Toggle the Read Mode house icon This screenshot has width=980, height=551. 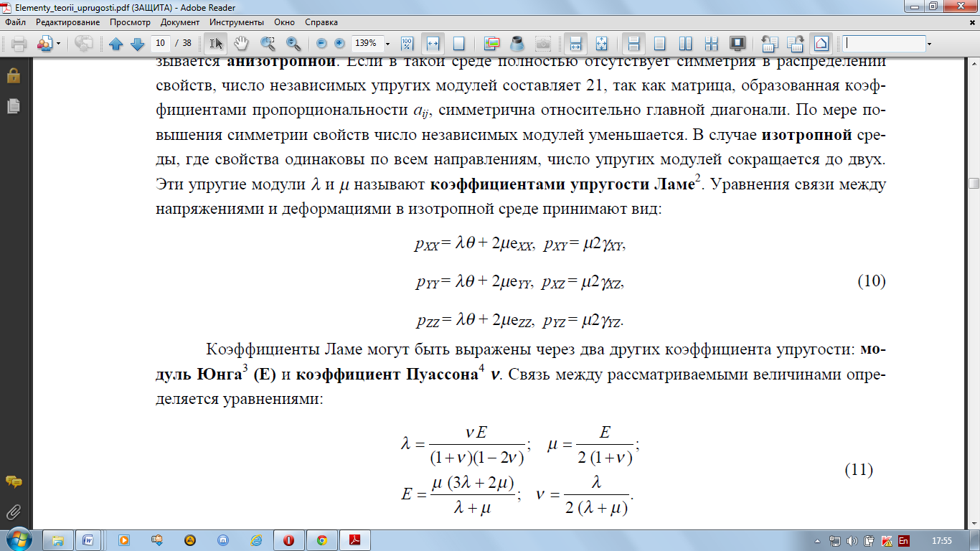(821, 43)
